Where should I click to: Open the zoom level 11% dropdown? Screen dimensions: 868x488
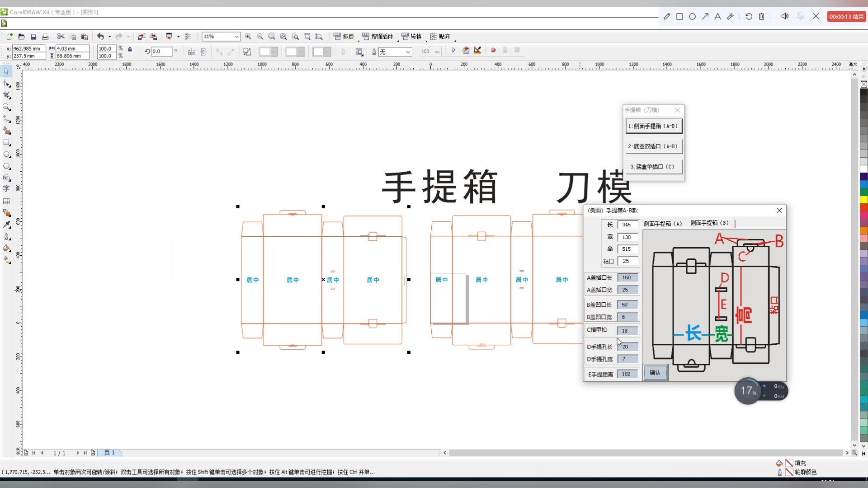coord(236,37)
